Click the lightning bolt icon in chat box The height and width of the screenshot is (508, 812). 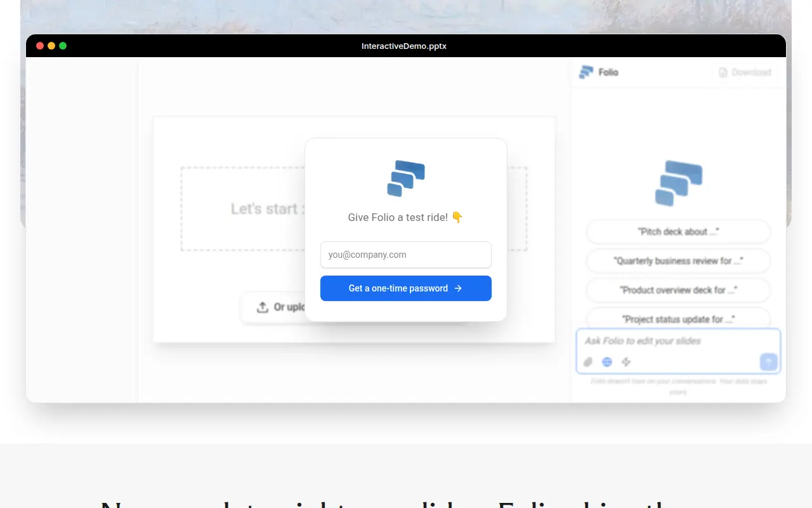[x=626, y=362]
